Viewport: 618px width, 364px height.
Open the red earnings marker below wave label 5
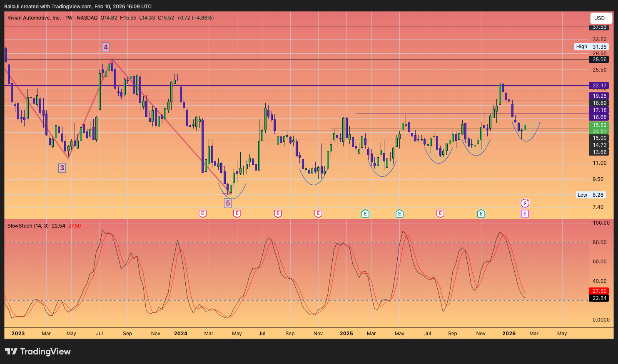[x=237, y=214]
